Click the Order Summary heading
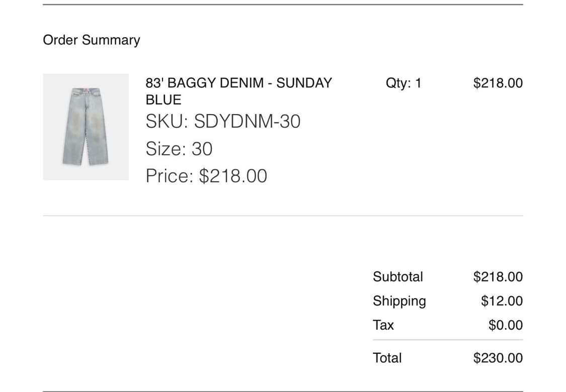The width and height of the screenshot is (566, 392). [92, 40]
